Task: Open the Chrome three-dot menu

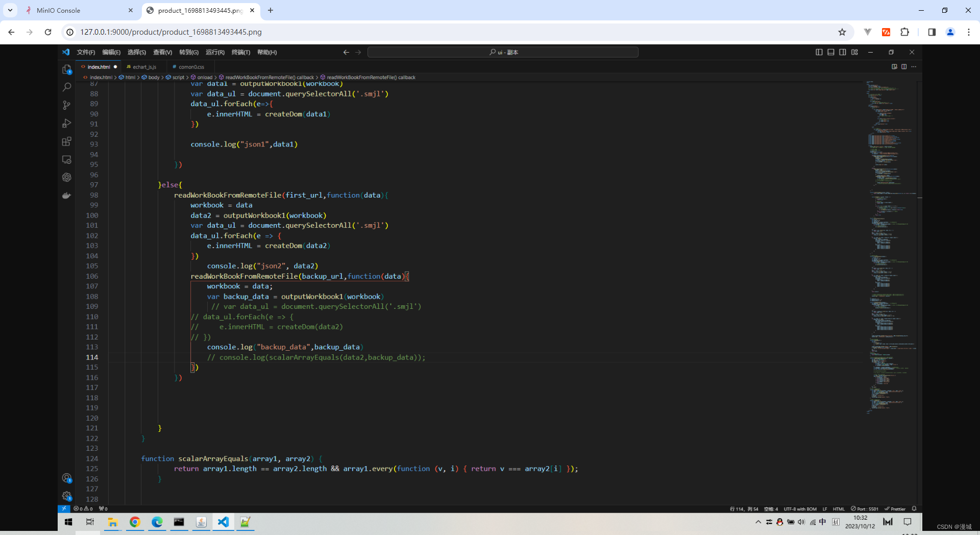Action: coord(969,32)
